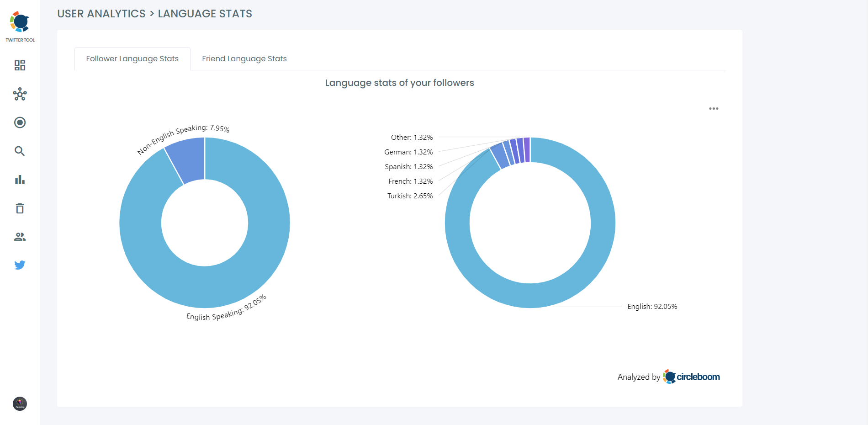Click the Turkish: 2.65% chart label
Image resolution: width=868 pixels, height=425 pixels.
point(409,196)
